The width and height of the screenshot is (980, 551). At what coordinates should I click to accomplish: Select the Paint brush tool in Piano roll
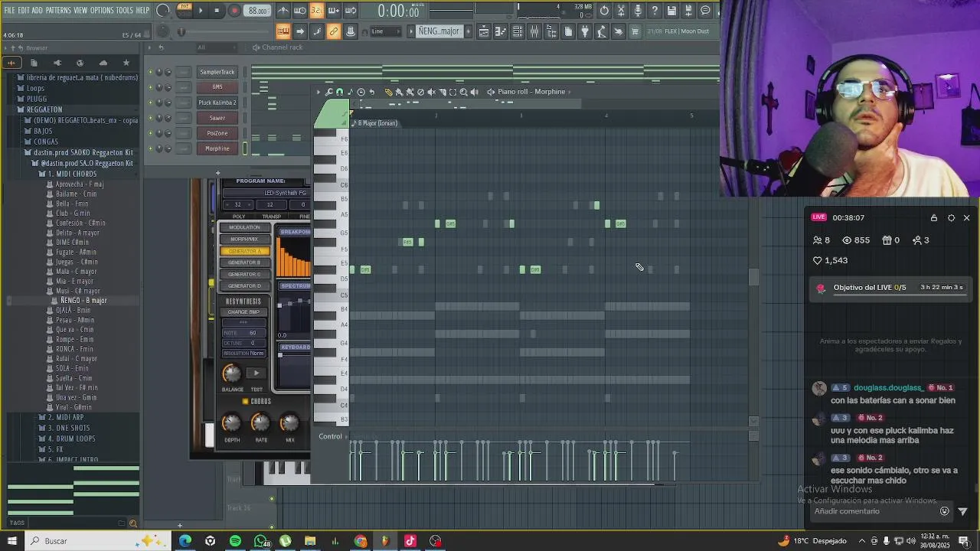[400, 92]
